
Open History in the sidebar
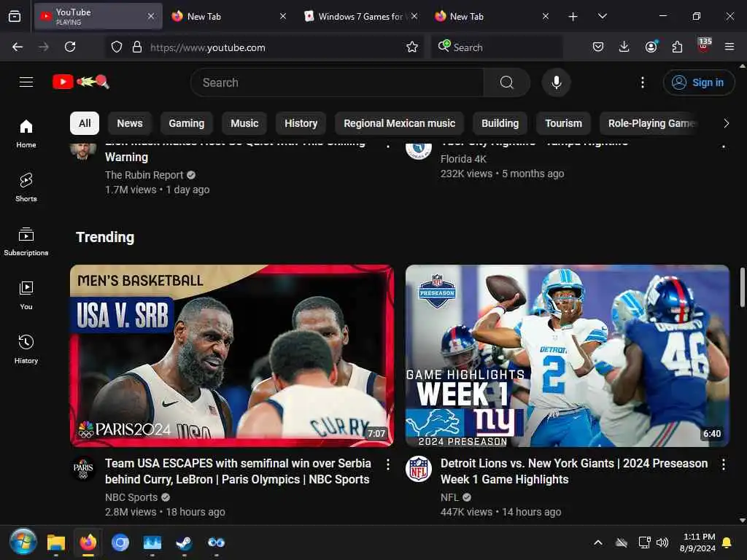tap(26, 349)
